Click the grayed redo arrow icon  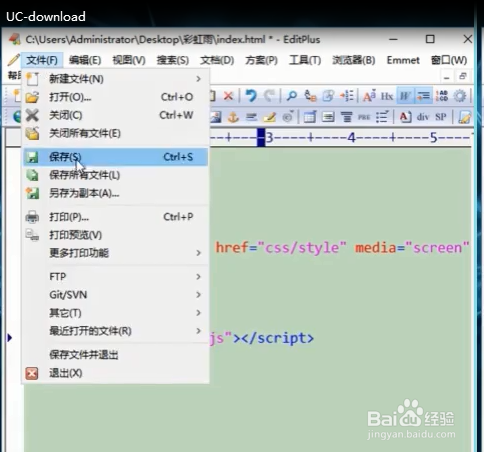(x=269, y=96)
